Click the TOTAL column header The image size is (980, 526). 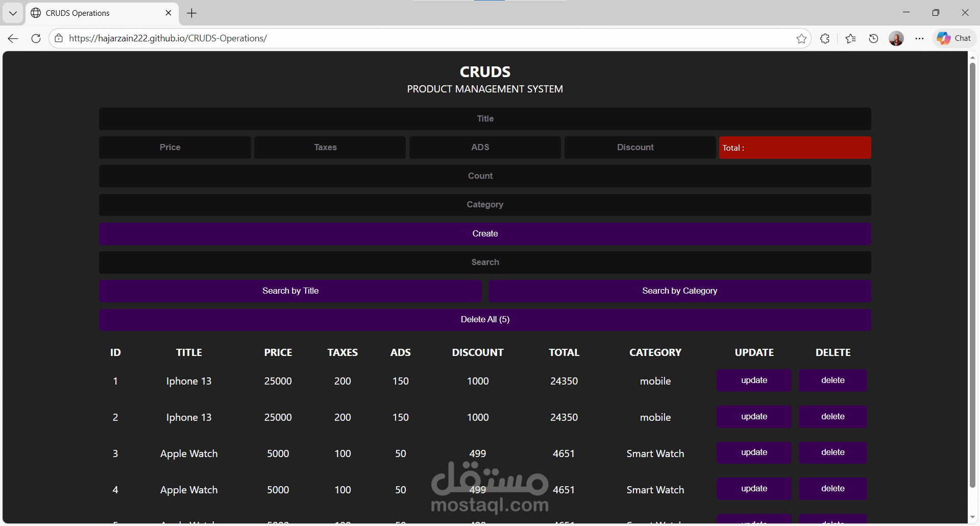(564, 352)
